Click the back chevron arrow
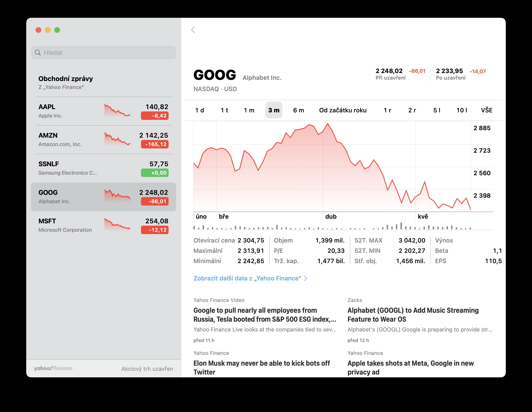Image resolution: width=532 pixels, height=412 pixels. (193, 30)
